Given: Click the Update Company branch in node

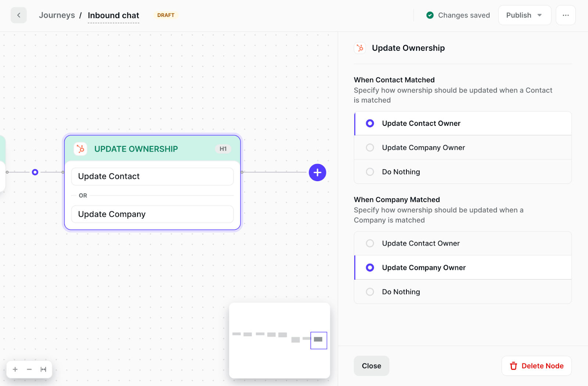Looking at the screenshot, I should [x=152, y=214].
